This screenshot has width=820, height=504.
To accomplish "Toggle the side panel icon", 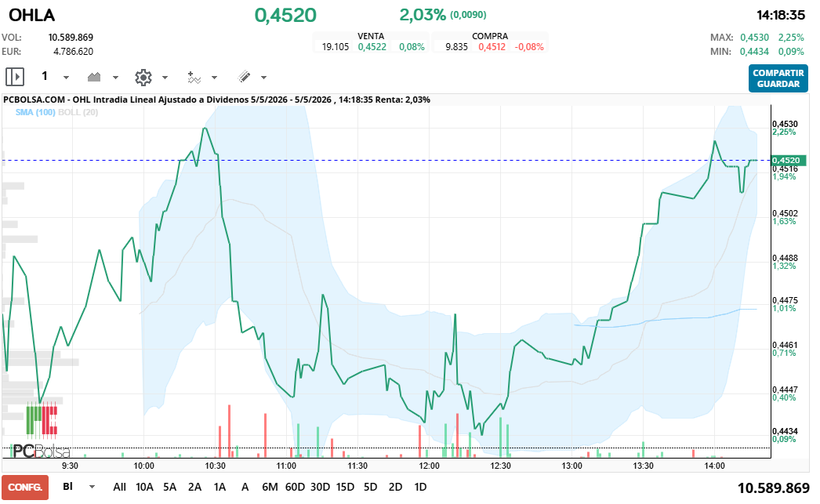I will [x=15, y=77].
